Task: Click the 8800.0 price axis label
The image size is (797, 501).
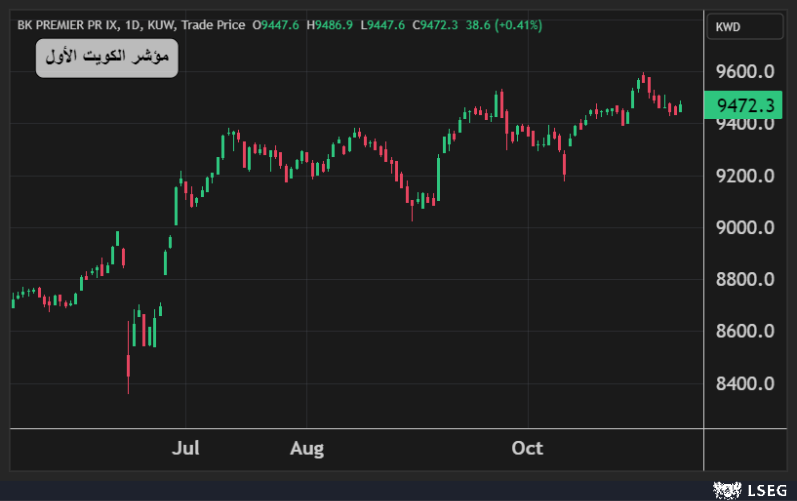Action: click(x=745, y=280)
